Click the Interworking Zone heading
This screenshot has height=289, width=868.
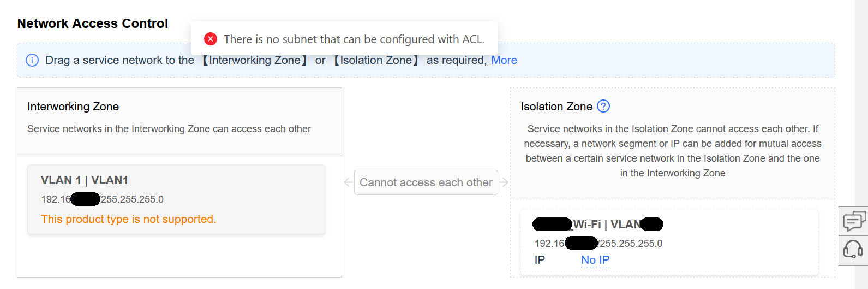73,107
